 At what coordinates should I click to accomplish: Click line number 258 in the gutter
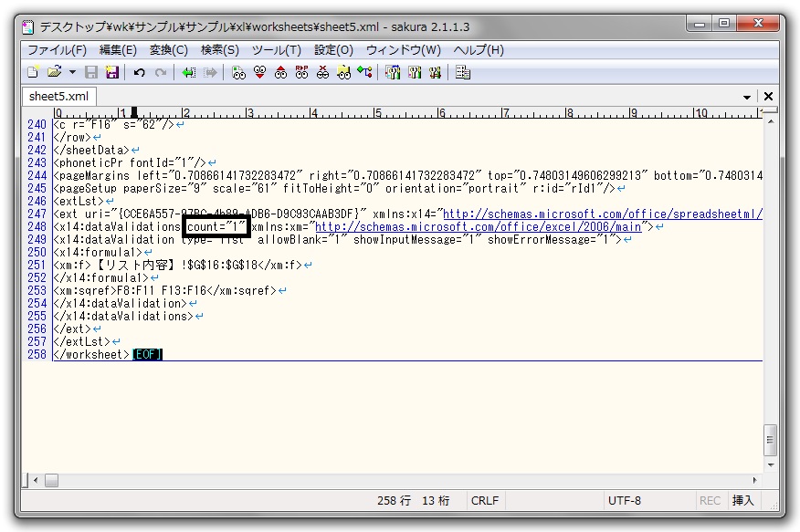(x=37, y=355)
